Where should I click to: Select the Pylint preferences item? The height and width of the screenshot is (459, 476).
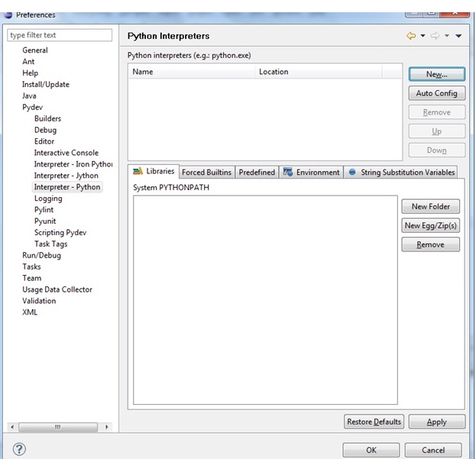click(44, 210)
